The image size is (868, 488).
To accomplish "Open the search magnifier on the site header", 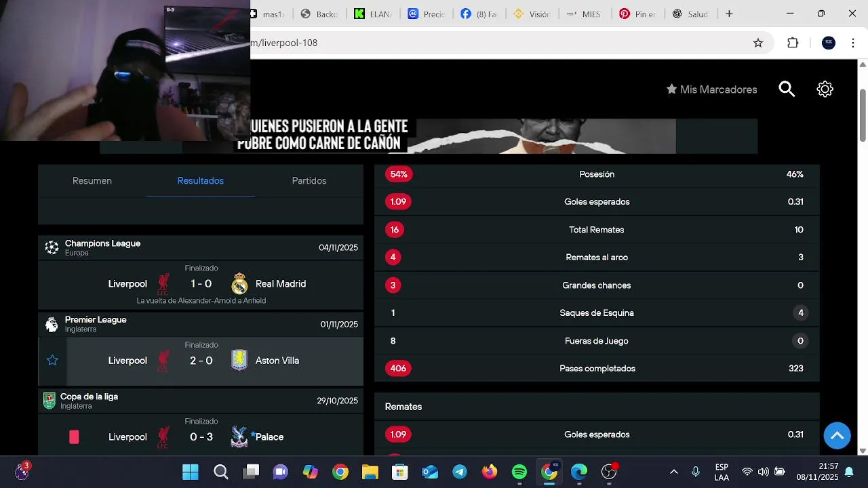I will [787, 89].
